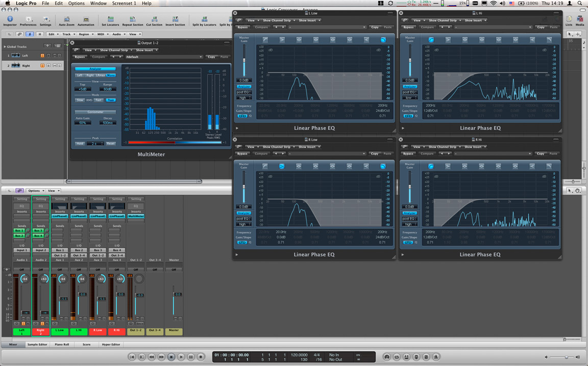Open the View dropdown in L Hi window

(419, 20)
